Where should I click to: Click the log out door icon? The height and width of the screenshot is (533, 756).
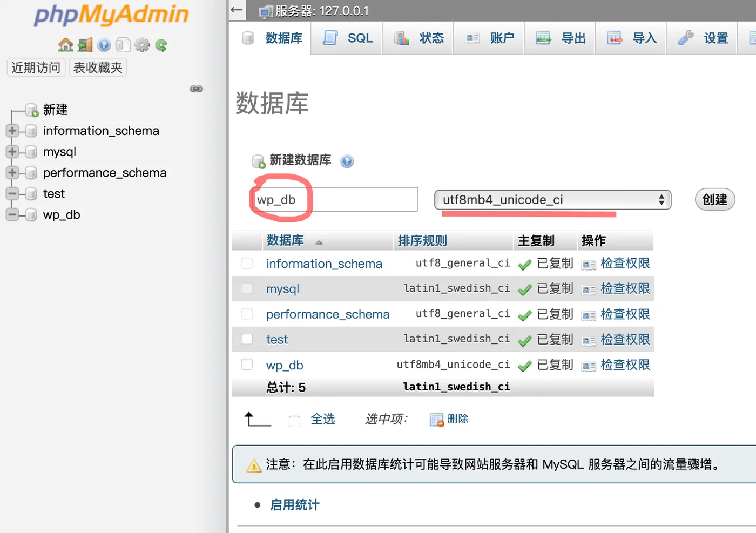click(x=85, y=45)
